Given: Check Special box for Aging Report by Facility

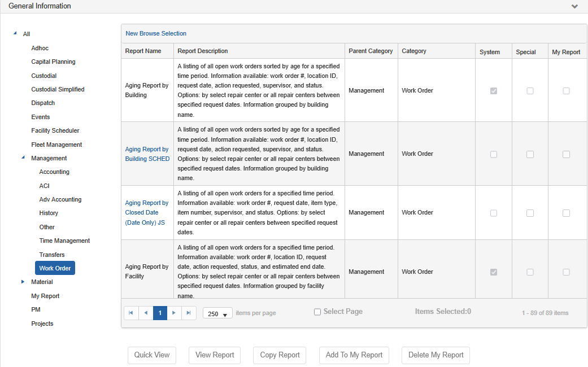Looking at the screenshot, I should point(530,272).
